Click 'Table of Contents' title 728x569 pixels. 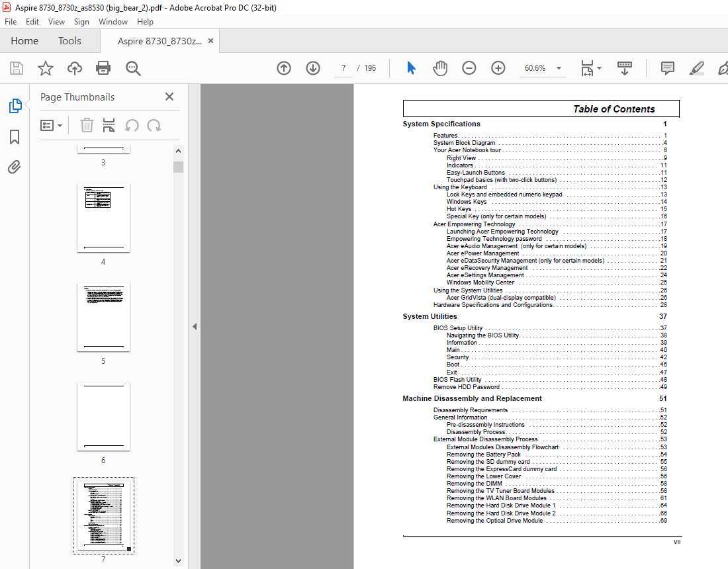[x=614, y=109]
